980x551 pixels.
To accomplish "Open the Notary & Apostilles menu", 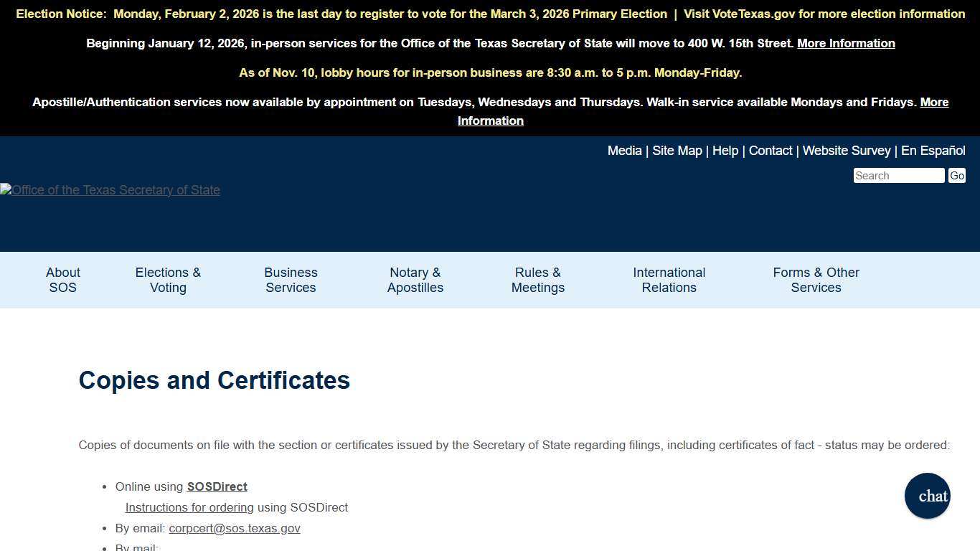I will coord(415,280).
